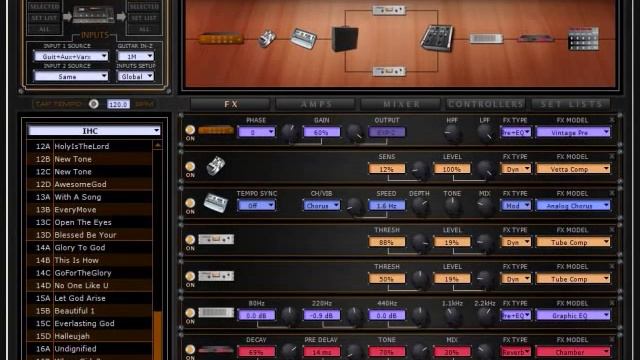The image size is (640, 360).
Task: Click left SELECTED transfer button
Action: click(x=44, y=7)
